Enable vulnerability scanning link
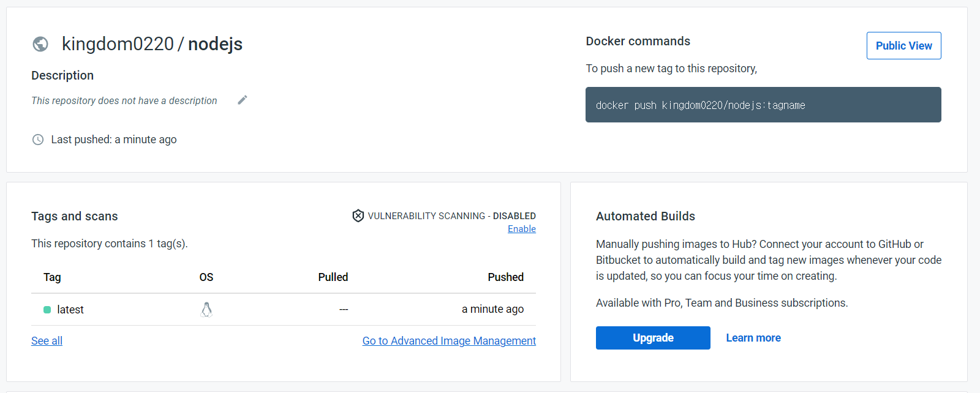 (522, 229)
